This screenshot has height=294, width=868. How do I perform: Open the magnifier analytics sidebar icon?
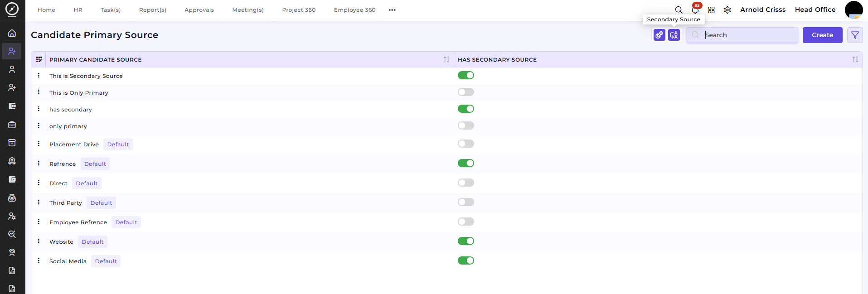tap(12, 234)
